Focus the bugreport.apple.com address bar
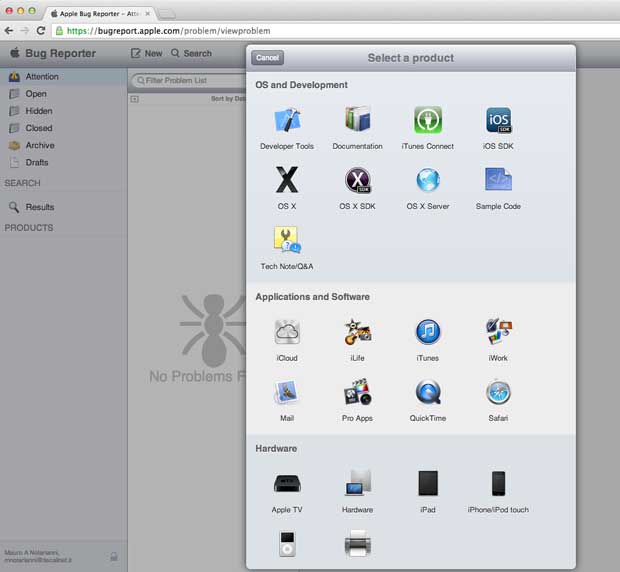Screen dimensions: 620x572 pos(336,31)
